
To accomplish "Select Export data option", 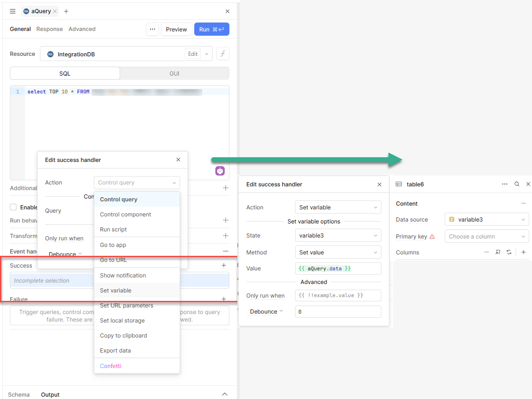I will point(137,351).
